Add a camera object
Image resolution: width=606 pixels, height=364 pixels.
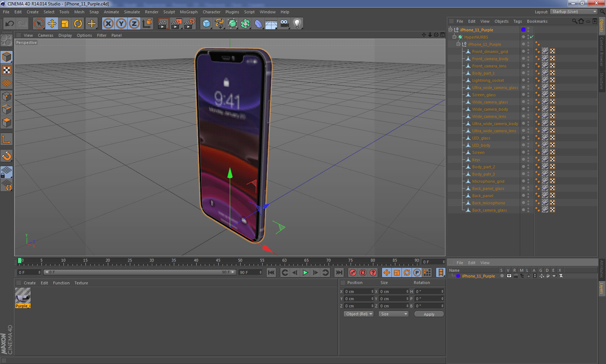click(x=284, y=24)
